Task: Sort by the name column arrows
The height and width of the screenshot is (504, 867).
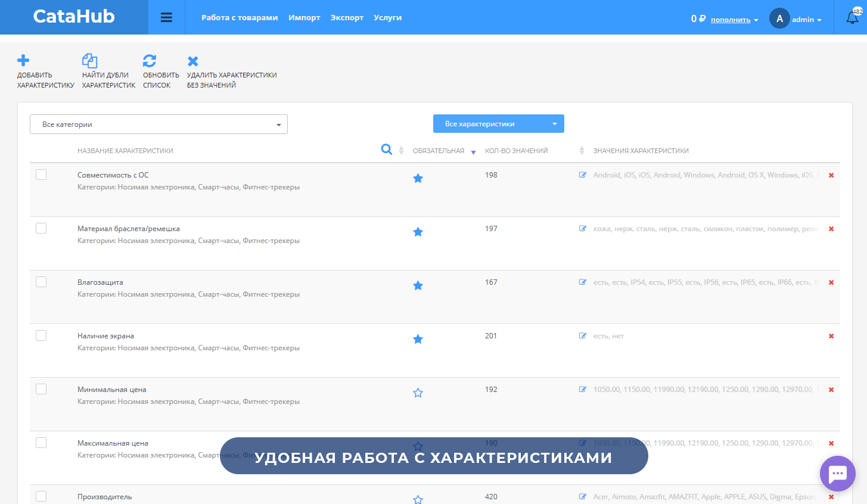Action: [401, 150]
